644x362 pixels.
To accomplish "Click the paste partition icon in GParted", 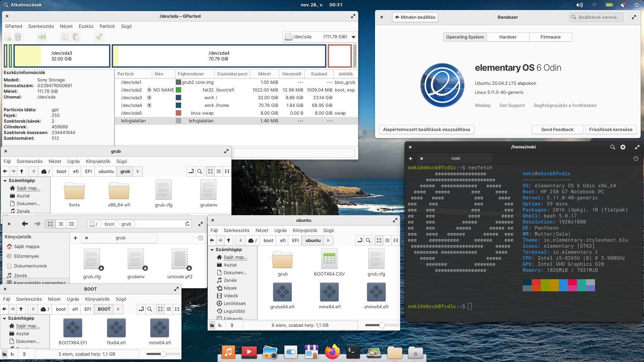I will [76, 37].
